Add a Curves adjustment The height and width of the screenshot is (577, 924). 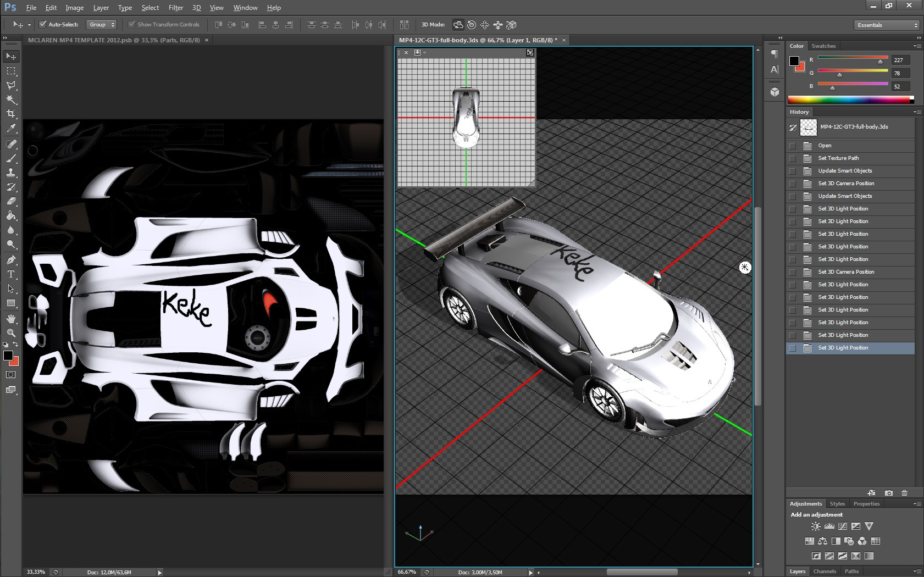point(842,526)
